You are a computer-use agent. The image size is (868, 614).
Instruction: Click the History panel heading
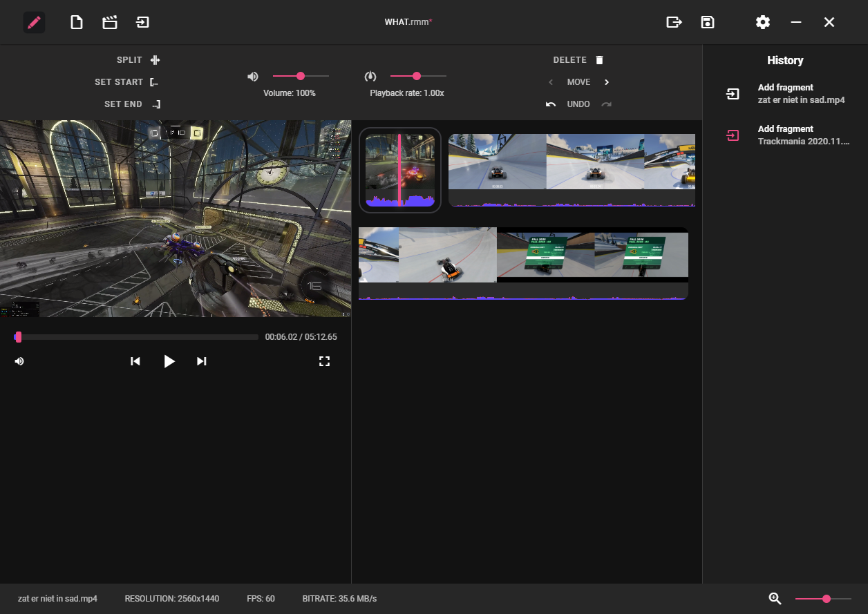tap(785, 60)
